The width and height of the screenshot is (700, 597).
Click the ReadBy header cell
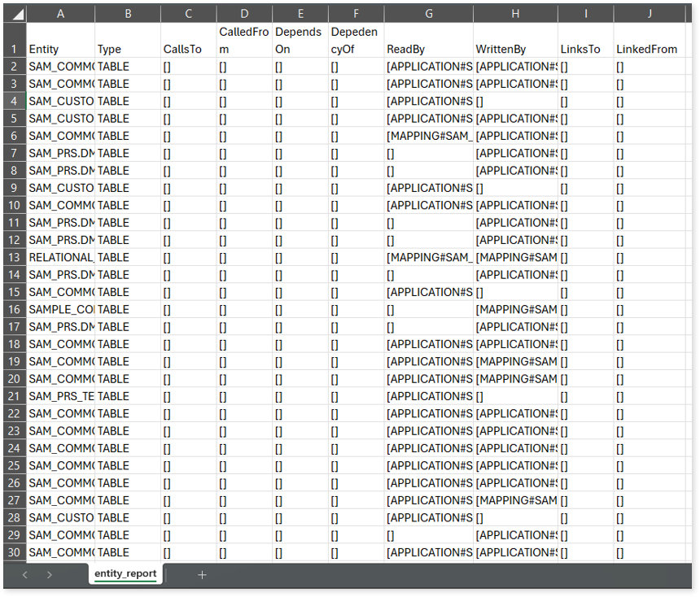(x=428, y=49)
